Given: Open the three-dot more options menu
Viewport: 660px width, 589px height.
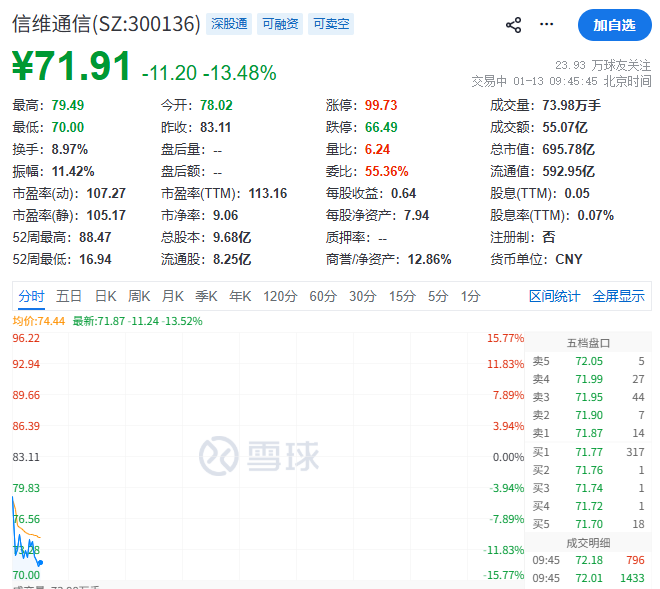Looking at the screenshot, I should pos(546,24).
